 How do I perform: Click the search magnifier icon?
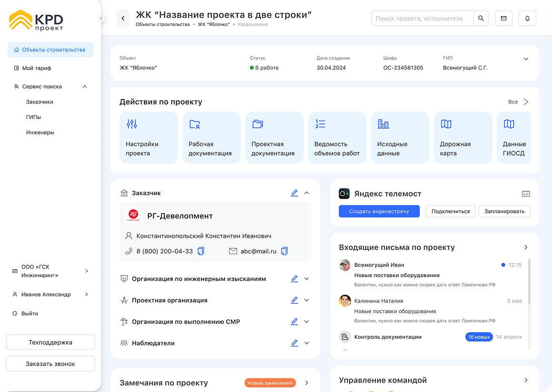coord(481,19)
